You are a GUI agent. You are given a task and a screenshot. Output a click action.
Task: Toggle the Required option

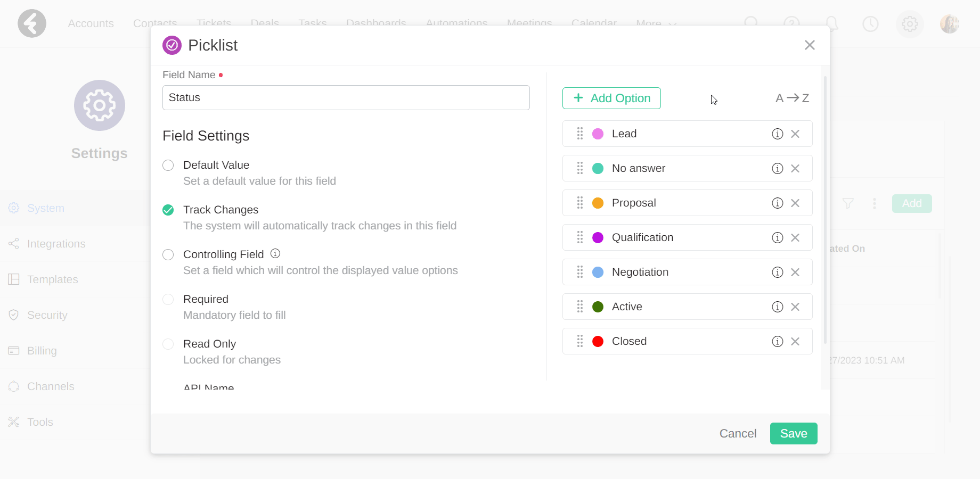click(x=168, y=299)
